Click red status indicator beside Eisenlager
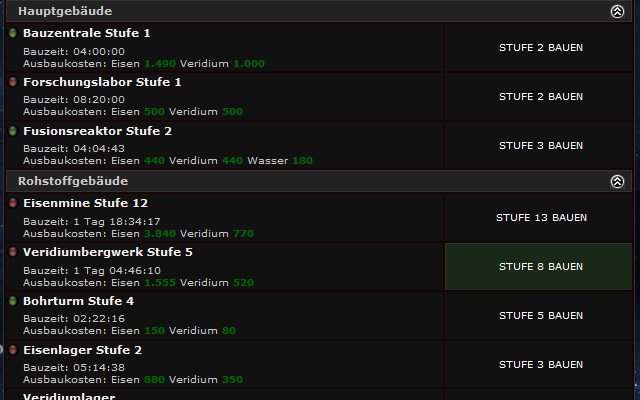 tap(13, 349)
